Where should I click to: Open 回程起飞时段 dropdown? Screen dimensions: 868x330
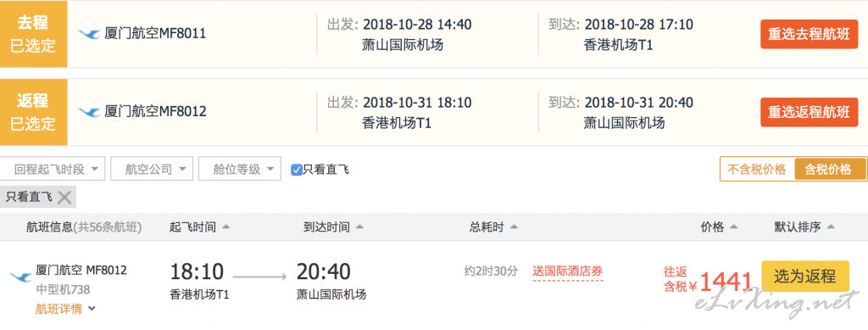(x=53, y=169)
